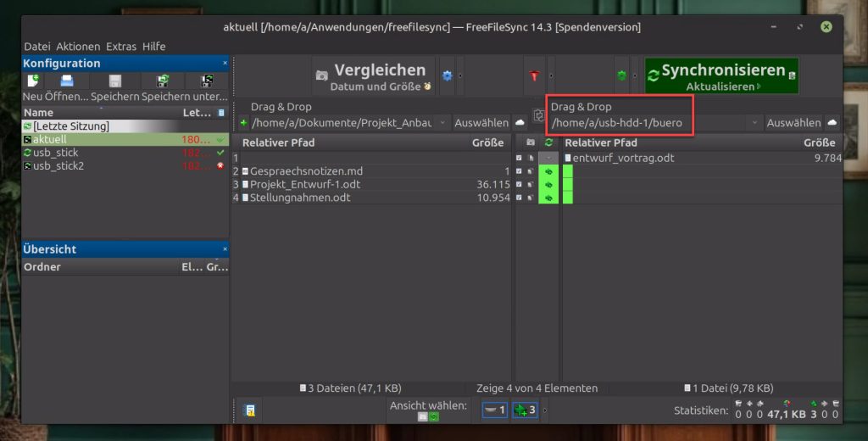Select file Gespraechsnotizen.md in left list

click(x=306, y=171)
